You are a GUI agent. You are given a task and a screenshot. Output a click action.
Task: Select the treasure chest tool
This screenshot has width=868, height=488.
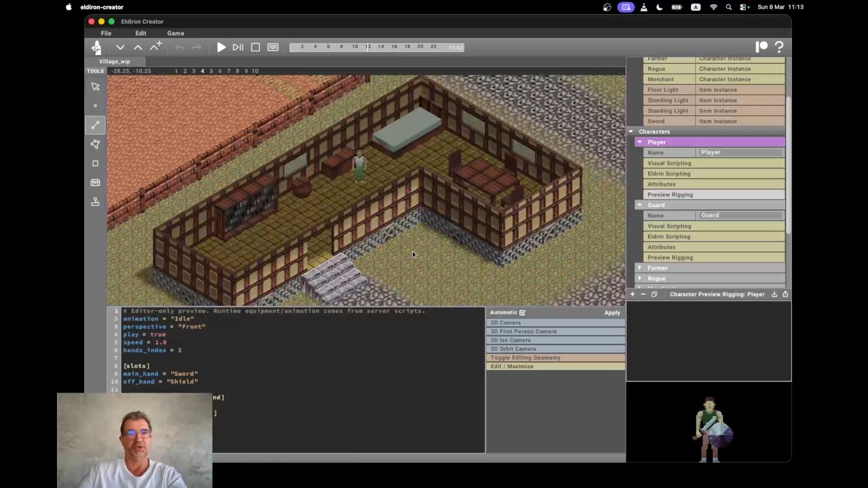click(96, 182)
